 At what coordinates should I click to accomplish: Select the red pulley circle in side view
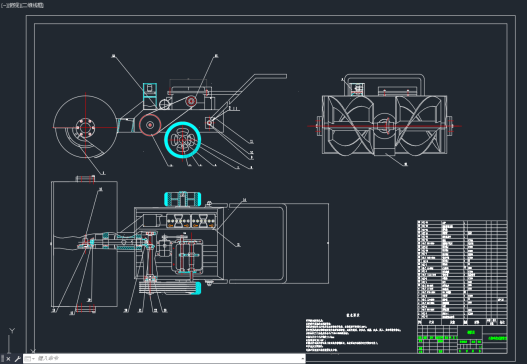pos(150,125)
